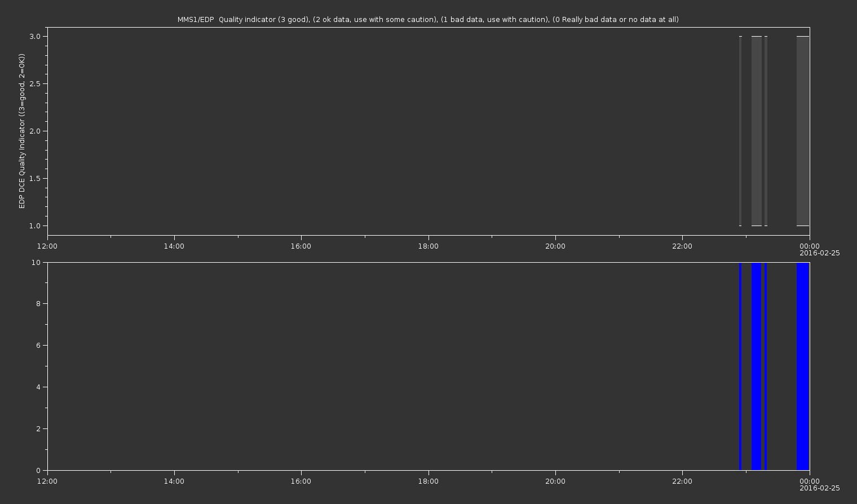This screenshot has width=857, height=504.
Task: Click the 2.5 tick label on upper plot
Action: [35, 83]
